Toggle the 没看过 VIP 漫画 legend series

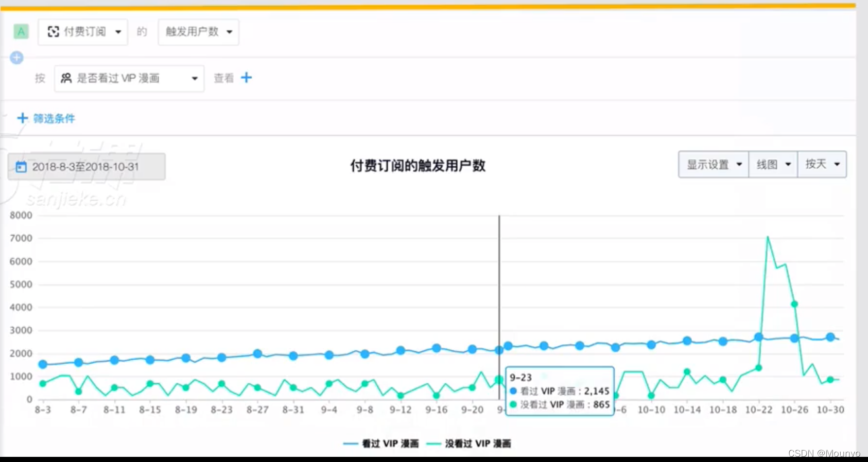pos(469,443)
